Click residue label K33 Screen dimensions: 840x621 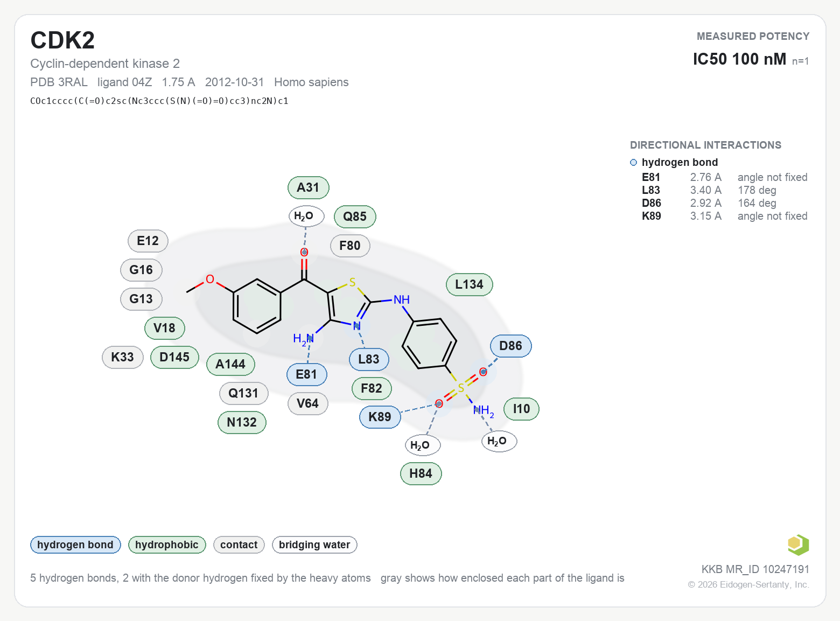click(x=122, y=357)
